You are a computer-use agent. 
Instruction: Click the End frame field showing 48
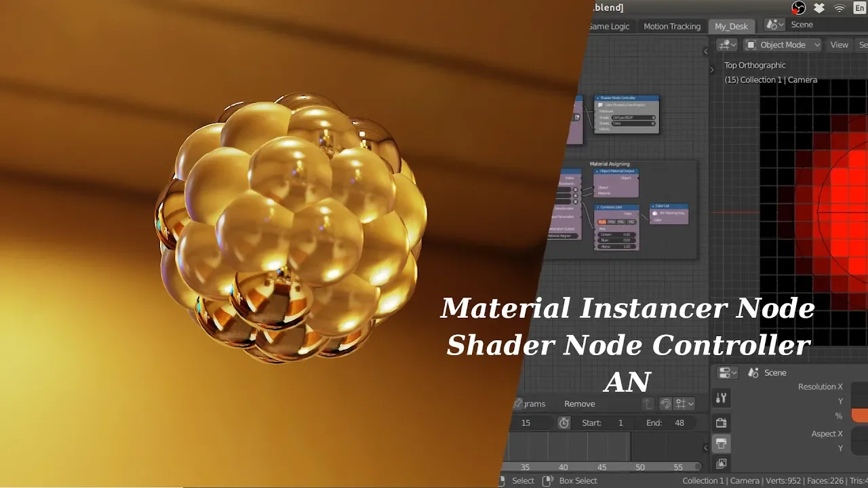(x=665, y=423)
